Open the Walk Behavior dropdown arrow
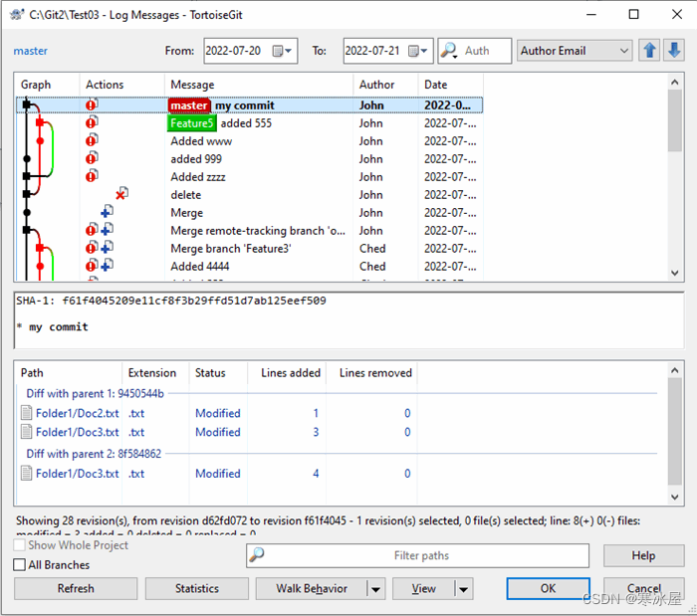 376,589
